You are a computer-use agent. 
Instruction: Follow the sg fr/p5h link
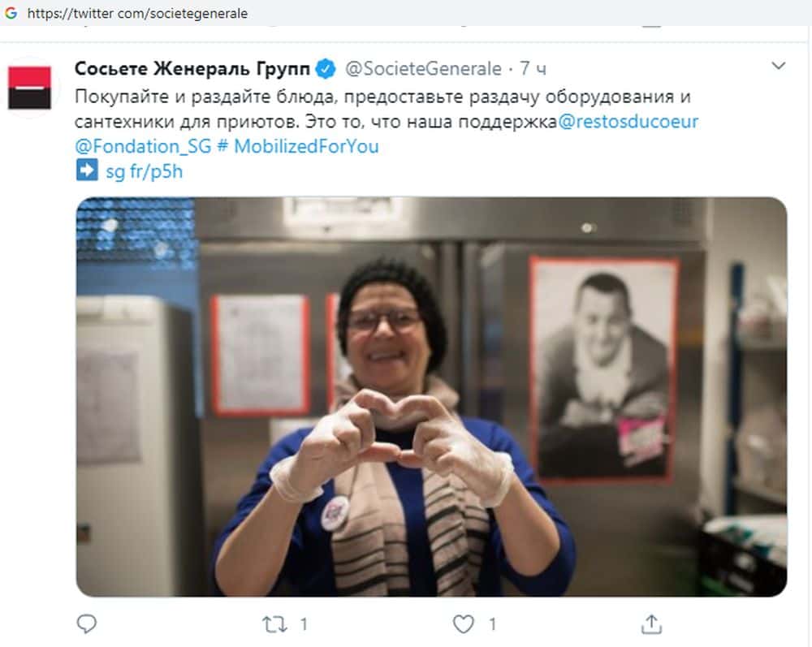click(x=144, y=171)
